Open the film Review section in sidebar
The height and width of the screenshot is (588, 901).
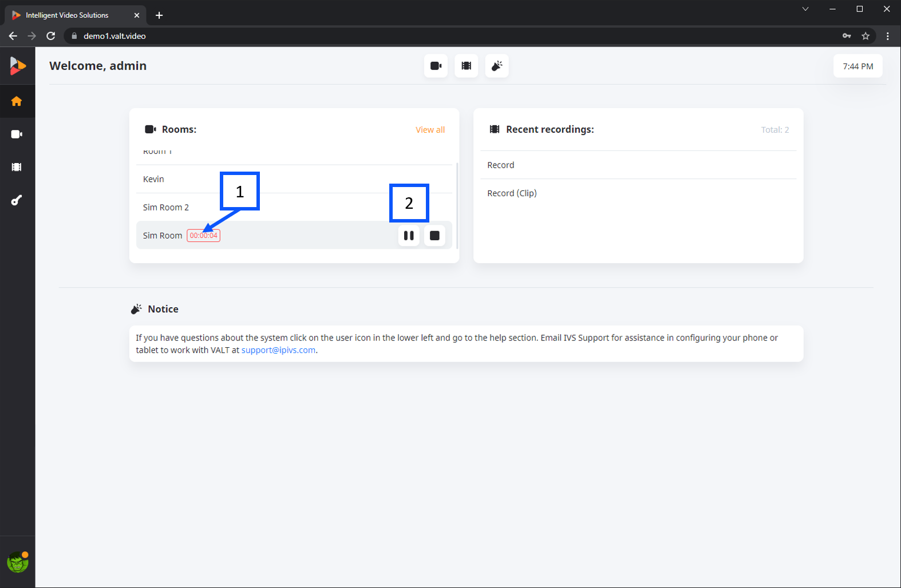click(x=17, y=167)
